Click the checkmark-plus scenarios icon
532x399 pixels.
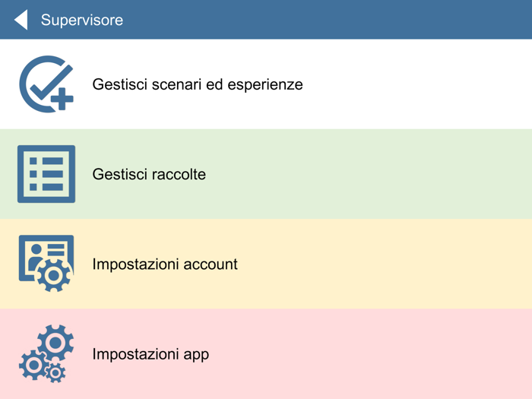tap(46, 84)
